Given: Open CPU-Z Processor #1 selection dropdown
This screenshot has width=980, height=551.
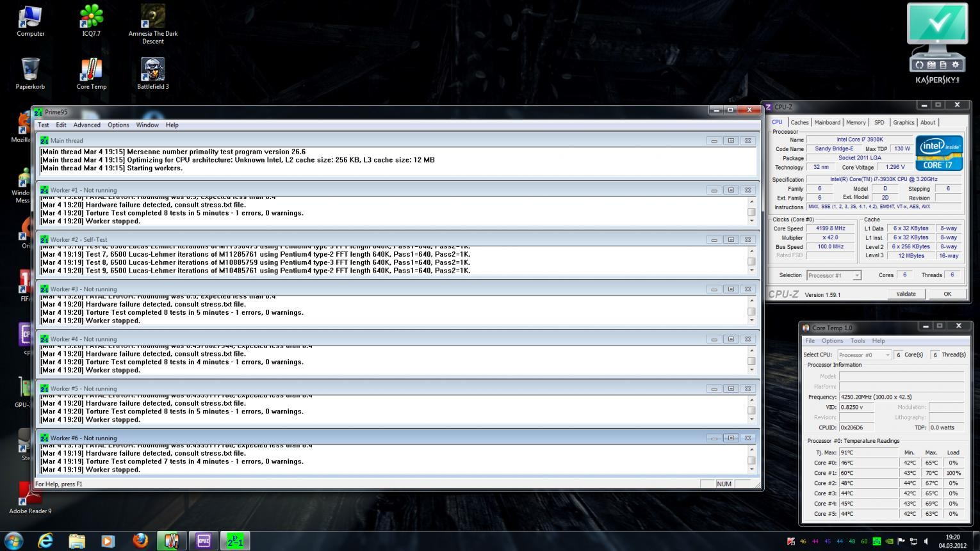Looking at the screenshot, I should tap(833, 275).
